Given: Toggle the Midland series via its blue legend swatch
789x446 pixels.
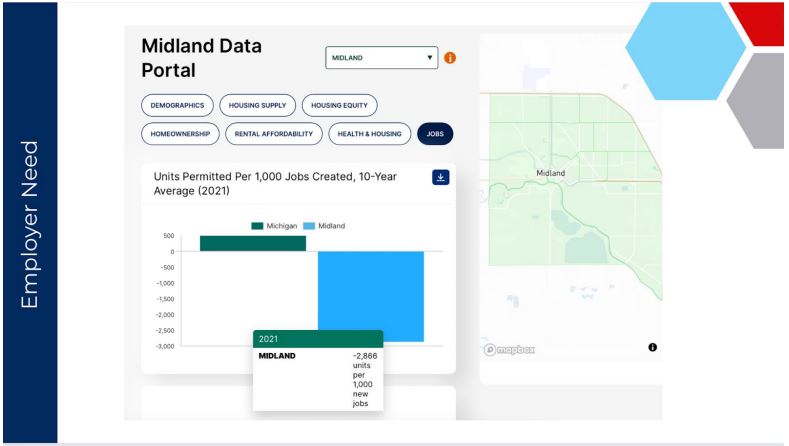Looking at the screenshot, I should [309, 226].
